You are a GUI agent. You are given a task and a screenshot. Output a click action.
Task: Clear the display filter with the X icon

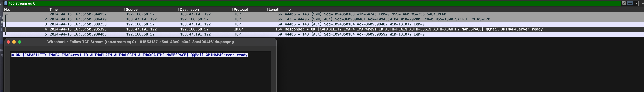(624, 3)
